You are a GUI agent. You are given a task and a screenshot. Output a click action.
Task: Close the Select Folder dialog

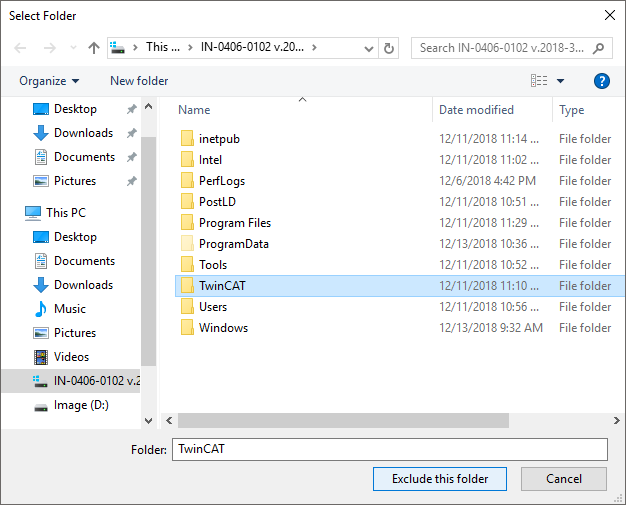pyautogui.click(x=610, y=16)
